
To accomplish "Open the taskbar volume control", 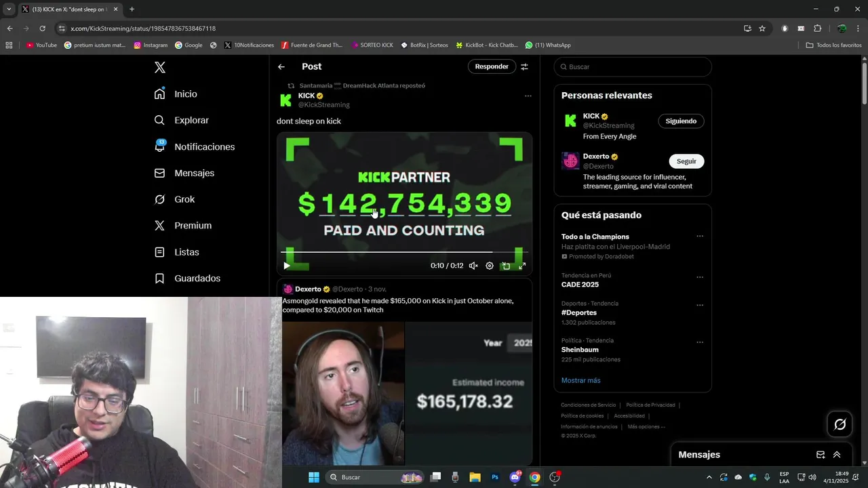I will [x=812, y=477].
